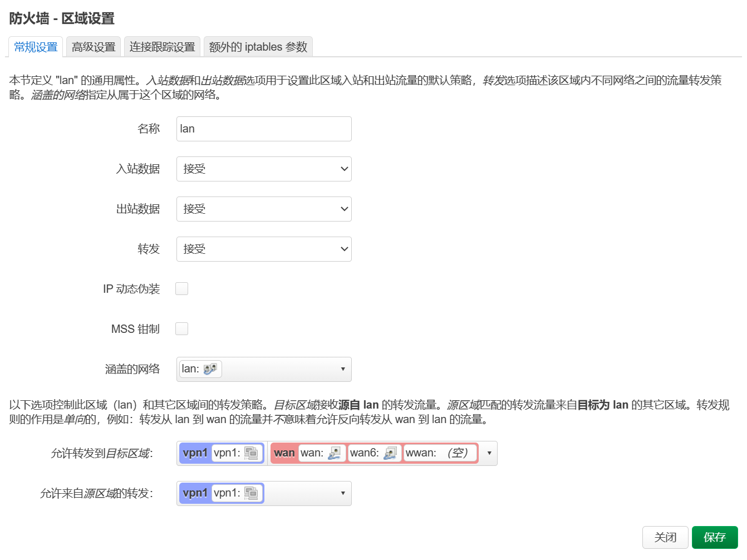Click the wan6 interface icon
Screen dimensions: 747x560
coord(390,453)
